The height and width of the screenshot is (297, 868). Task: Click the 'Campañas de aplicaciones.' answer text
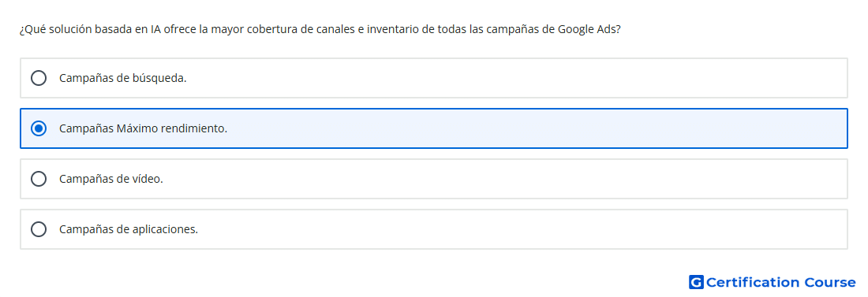(x=129, y=229)
